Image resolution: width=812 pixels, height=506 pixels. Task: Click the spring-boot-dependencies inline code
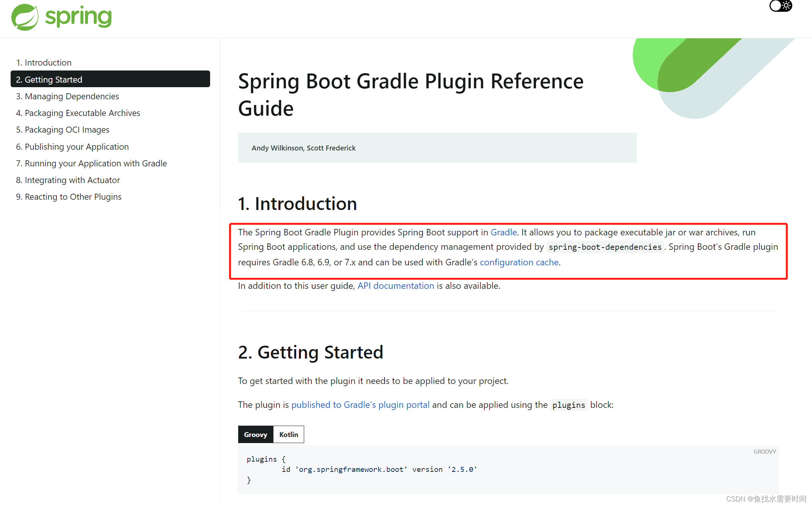coord(605,247)
